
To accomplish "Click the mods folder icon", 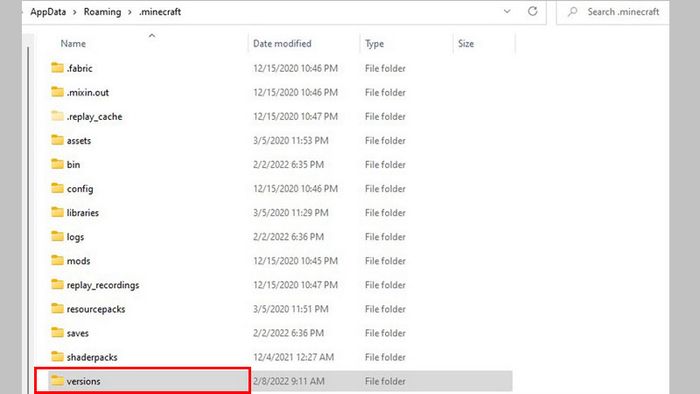I will pos(57,261).
